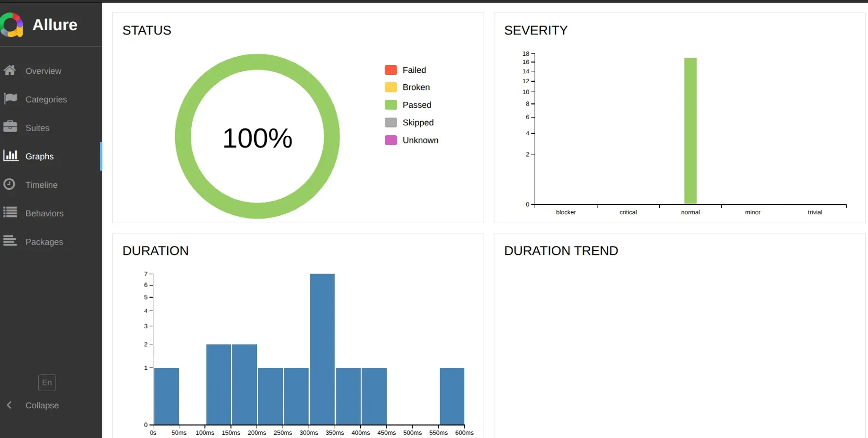Open the En language selector

(x=46, y=383)
